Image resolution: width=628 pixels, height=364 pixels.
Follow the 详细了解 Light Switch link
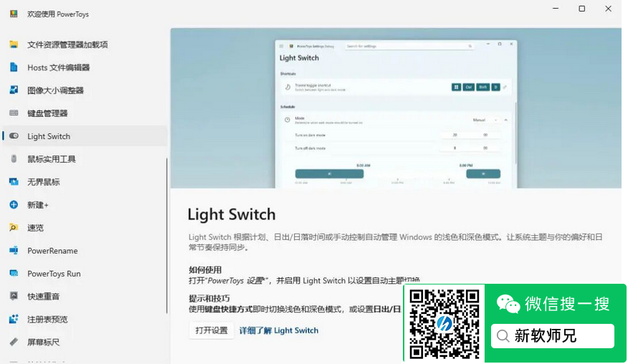tap(279, 330)
